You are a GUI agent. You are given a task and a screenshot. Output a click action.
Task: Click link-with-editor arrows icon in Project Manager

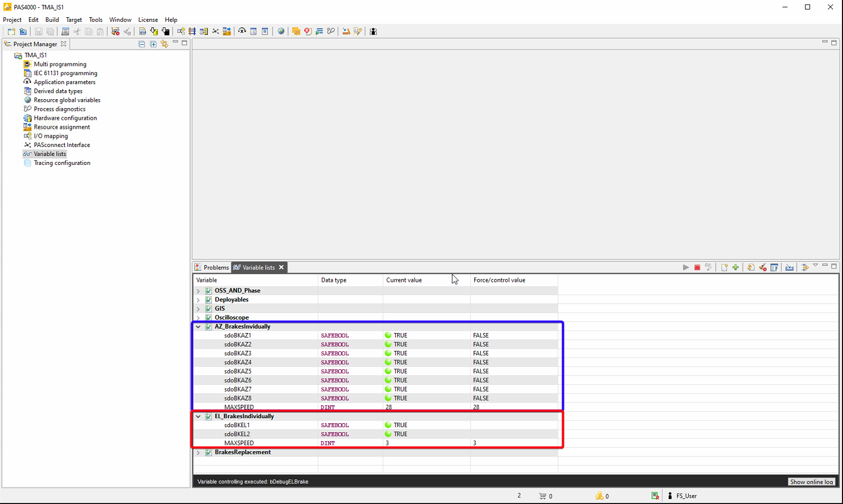164,44
